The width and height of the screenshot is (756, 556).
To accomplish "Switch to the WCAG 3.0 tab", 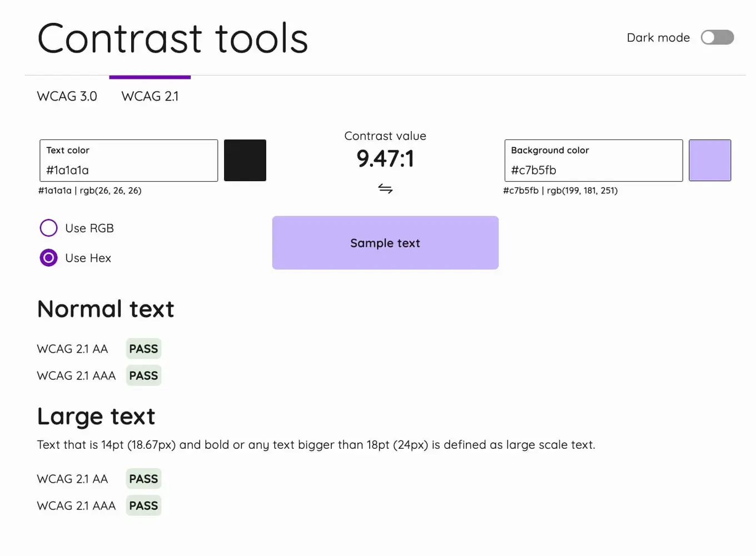I will 67,96.
